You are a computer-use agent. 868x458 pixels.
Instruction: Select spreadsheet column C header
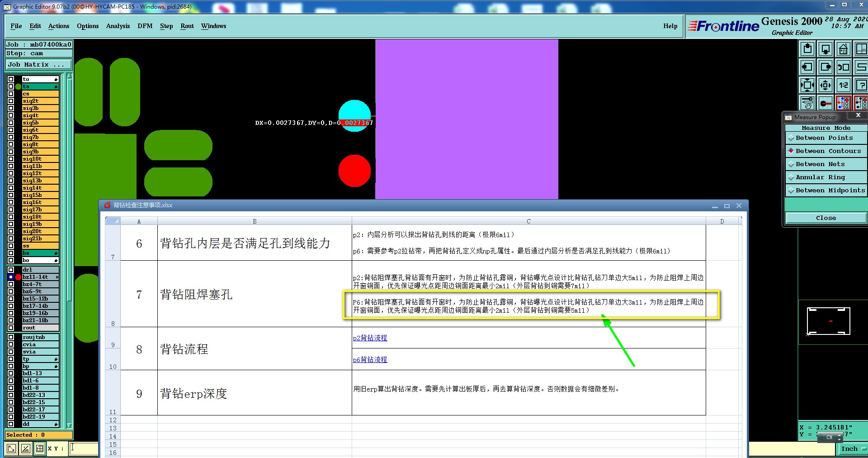coord(528,221)
